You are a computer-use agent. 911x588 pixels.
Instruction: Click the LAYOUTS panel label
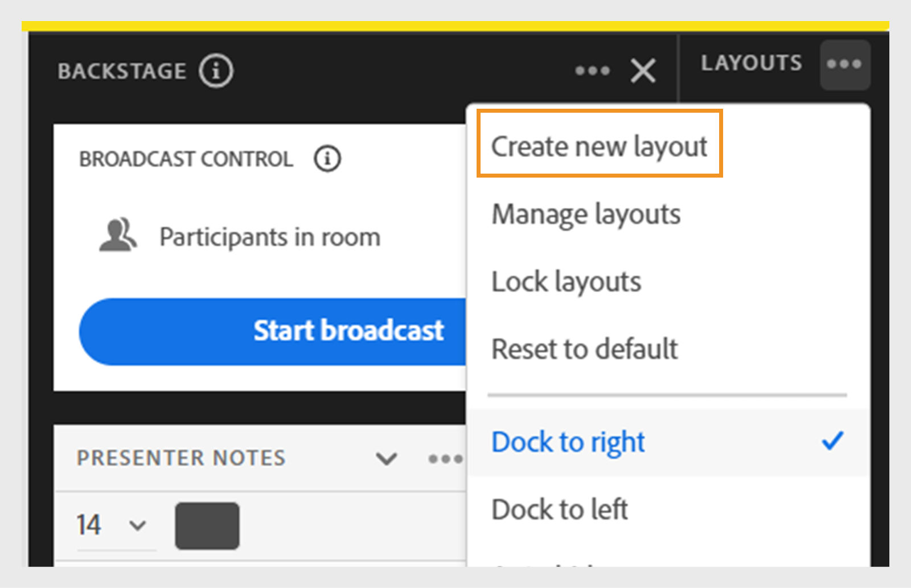751,63
